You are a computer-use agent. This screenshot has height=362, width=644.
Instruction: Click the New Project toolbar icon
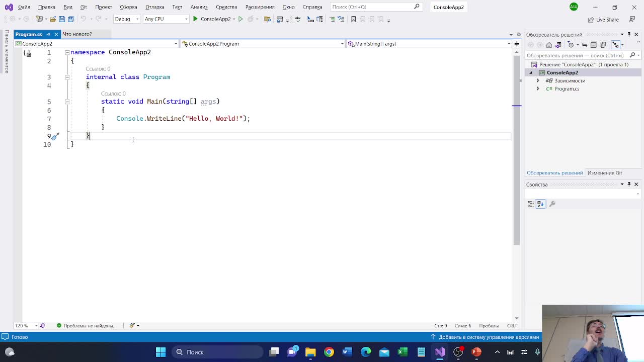pyautogui.click(x=39, y=19)
